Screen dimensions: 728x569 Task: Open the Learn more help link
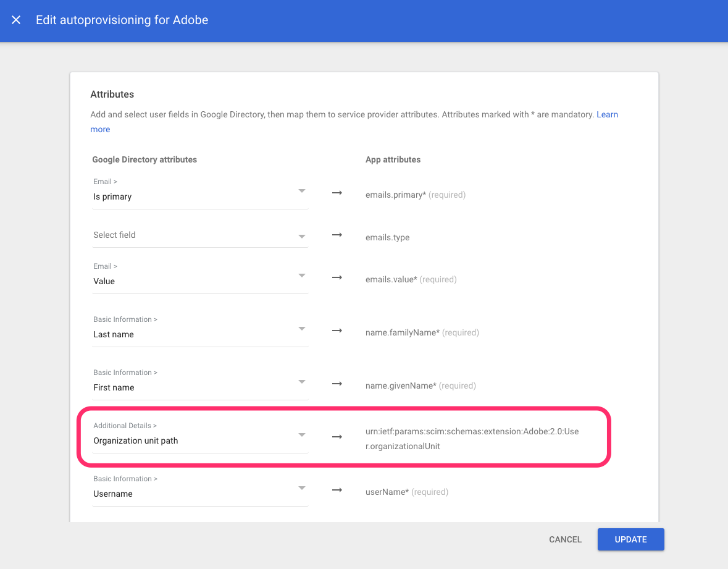click(x=607, y=114)
